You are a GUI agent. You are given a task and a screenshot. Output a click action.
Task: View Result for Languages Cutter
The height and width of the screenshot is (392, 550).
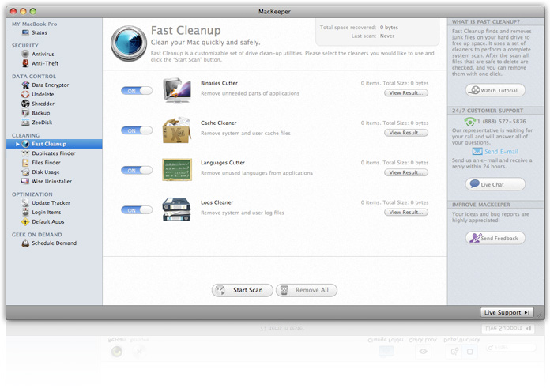click(x=406, y=172)
